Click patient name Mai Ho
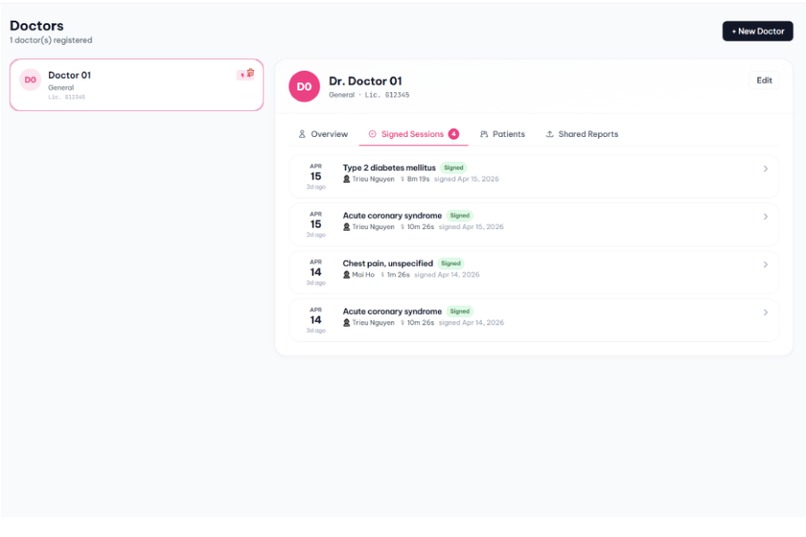The width and height of the screenshot is (806, 537). pos(363,275)
